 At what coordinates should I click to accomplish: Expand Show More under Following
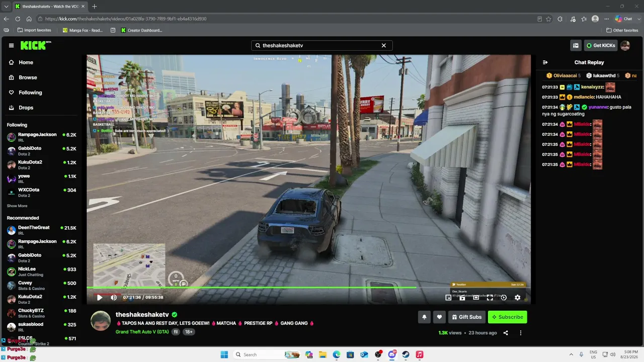coord(17,206)
